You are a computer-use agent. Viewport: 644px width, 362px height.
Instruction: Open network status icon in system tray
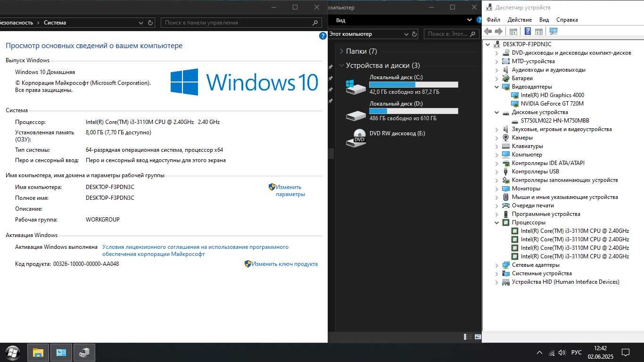(x=552, y=353)
